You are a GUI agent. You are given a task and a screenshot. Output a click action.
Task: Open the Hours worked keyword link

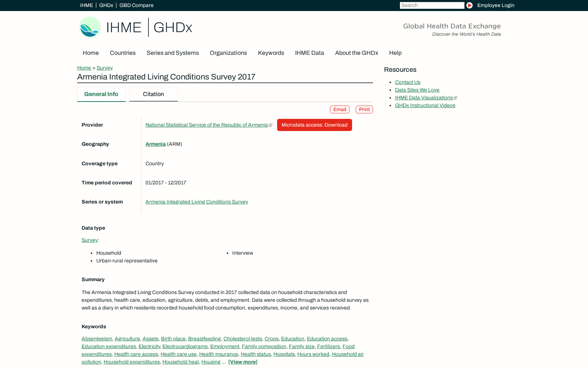[313, 354]
